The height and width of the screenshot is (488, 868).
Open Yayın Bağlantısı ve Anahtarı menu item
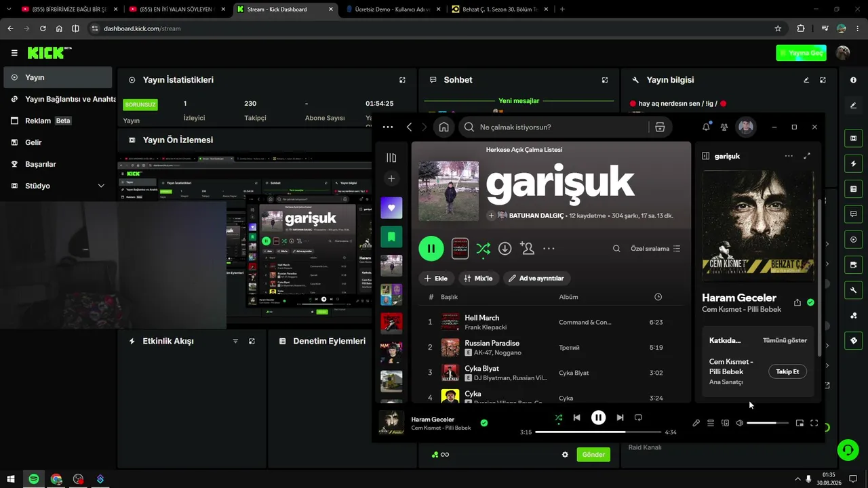tap(58, 99)
